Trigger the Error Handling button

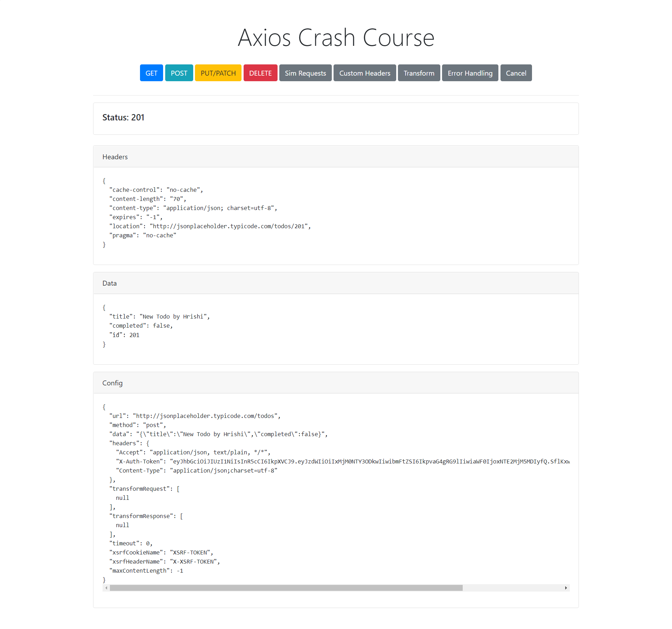[470, 73]
